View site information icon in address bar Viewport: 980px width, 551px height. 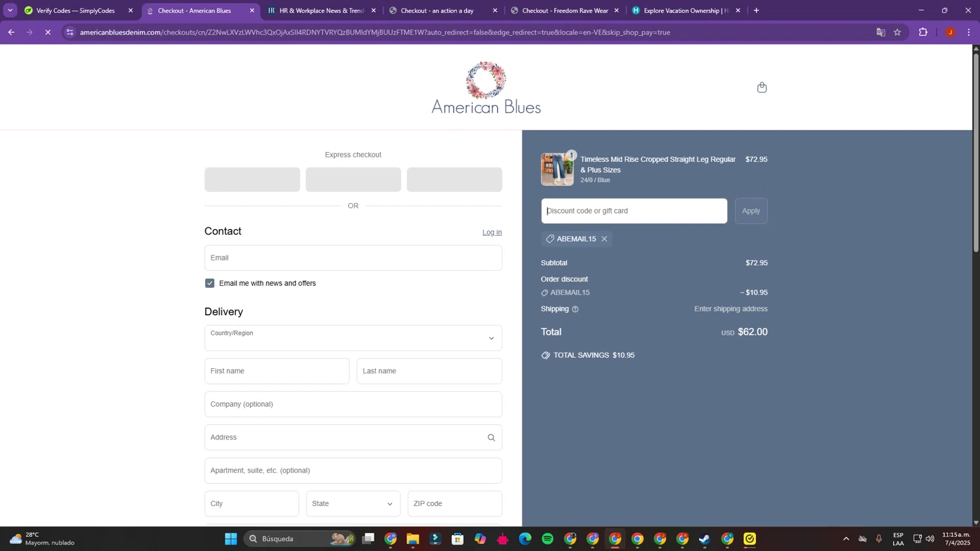[70, 32]
